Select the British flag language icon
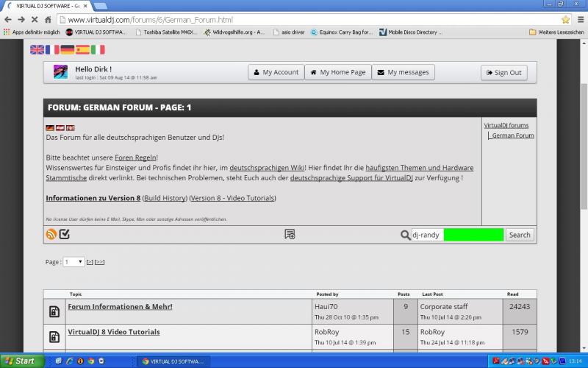 (37, 49)
